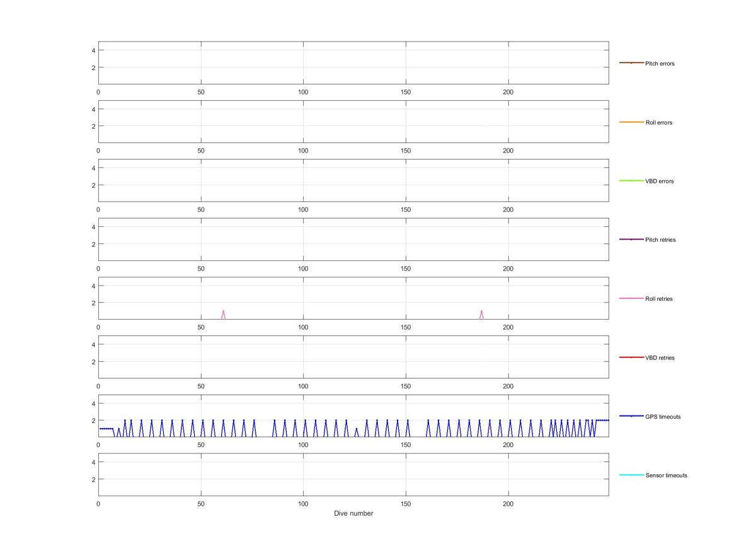Select the orange Roll errors legend line

click(x=631, y=122)
